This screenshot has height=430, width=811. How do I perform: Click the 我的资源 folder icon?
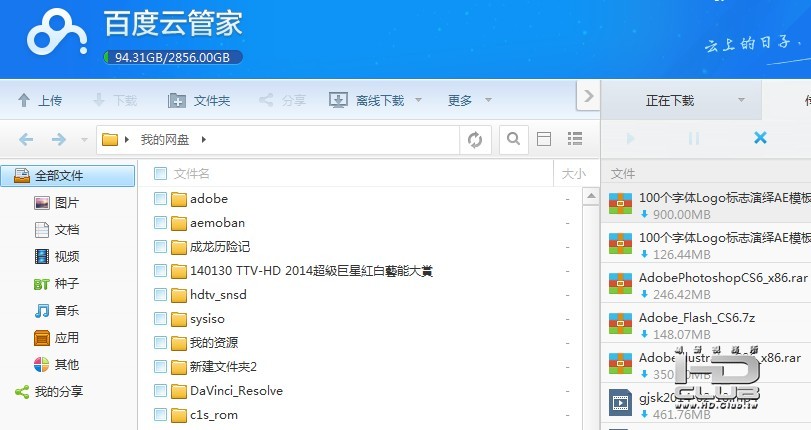(x=178, y=343)
